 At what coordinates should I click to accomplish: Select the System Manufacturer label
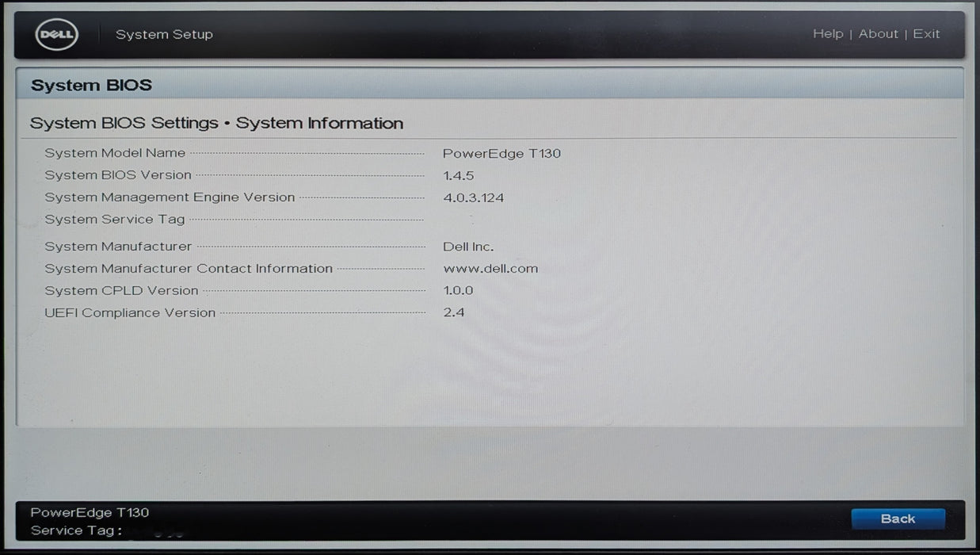click(x=118, y=247)
